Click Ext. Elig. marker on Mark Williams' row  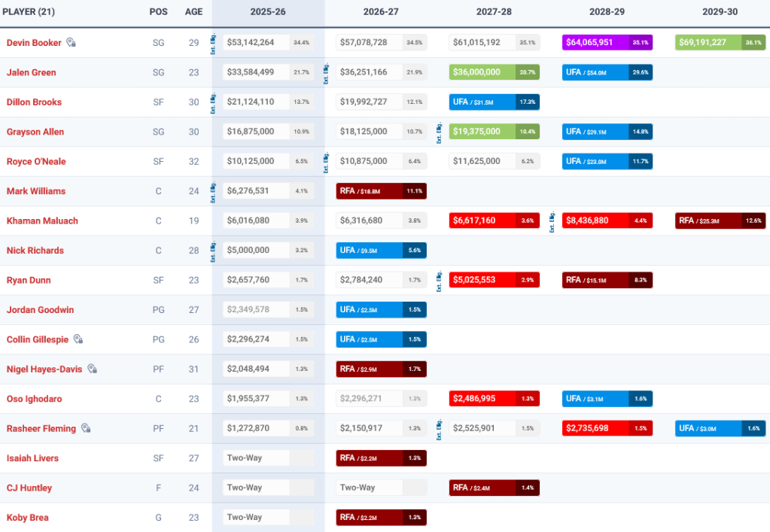tap(214, 191)
